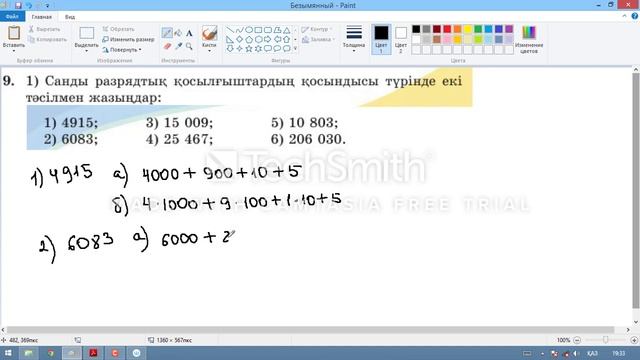Image resolution: width=640 pixels, height=360 pixels.
Task: Choose the Five-point star shape
Action: coord(249,49)
